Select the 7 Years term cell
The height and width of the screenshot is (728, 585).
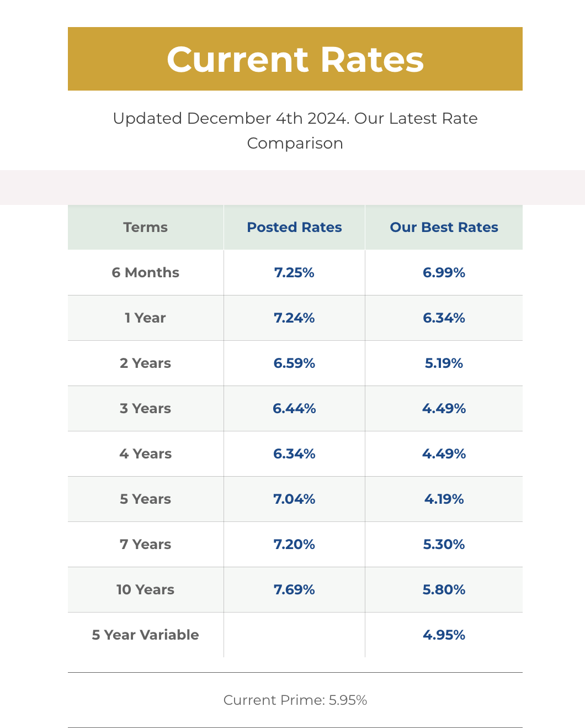(146, 544)
